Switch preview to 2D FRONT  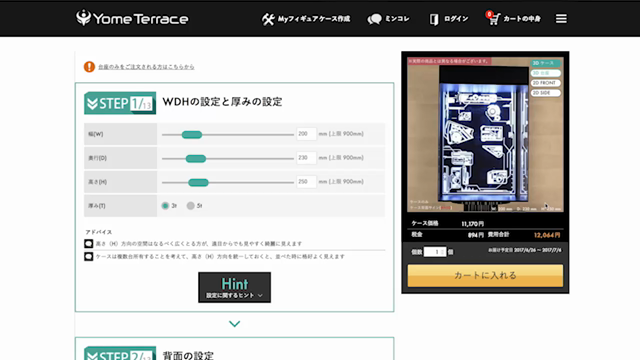(x=545, y=83)
